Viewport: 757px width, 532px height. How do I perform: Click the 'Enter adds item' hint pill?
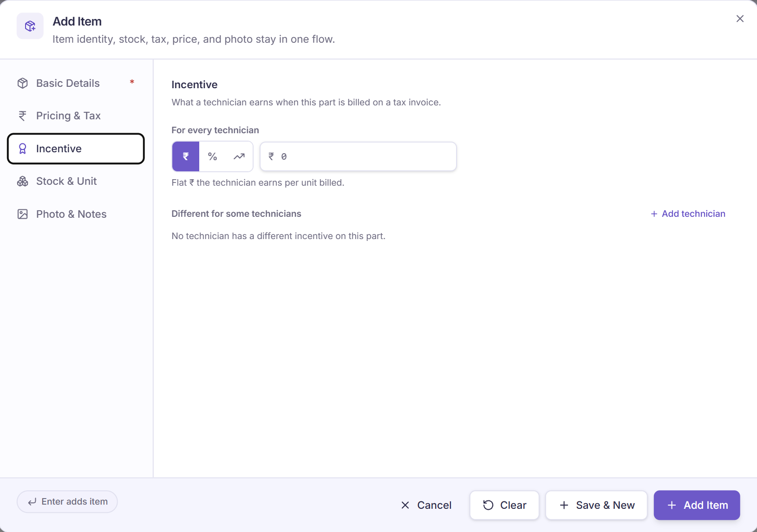(67, 502)
